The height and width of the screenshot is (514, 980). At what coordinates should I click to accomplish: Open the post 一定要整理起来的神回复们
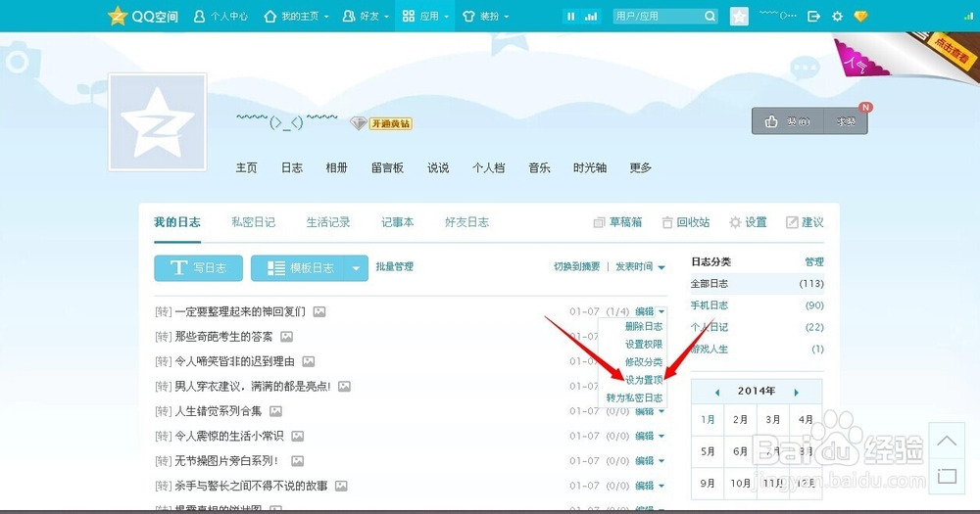[x=240, y=311]
